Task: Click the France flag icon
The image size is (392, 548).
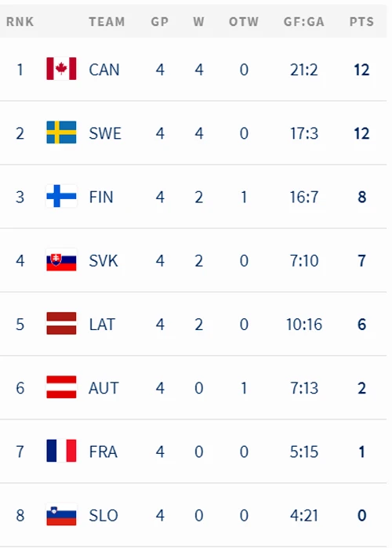Action: click(61, 451)
